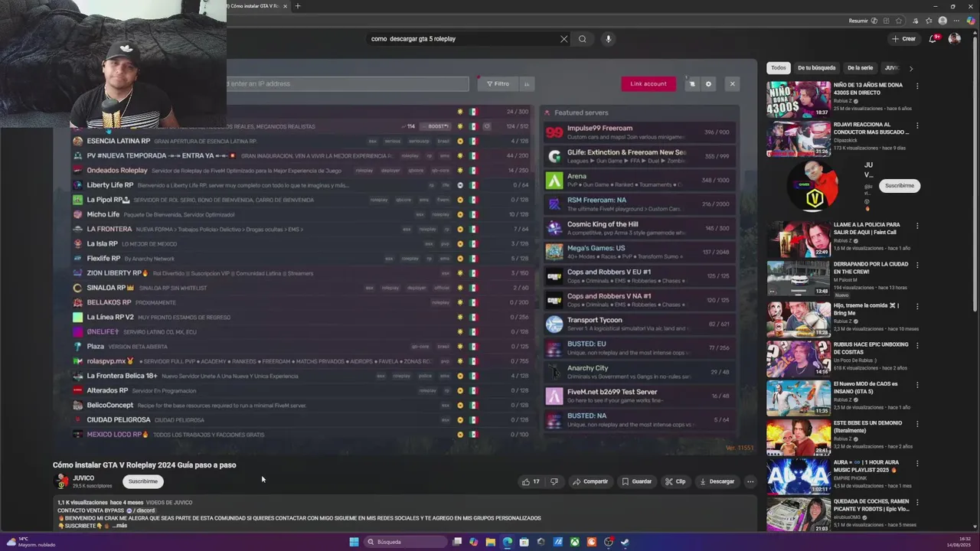
Task: Open Steam from the taskbar
Action: click(625, 542)
